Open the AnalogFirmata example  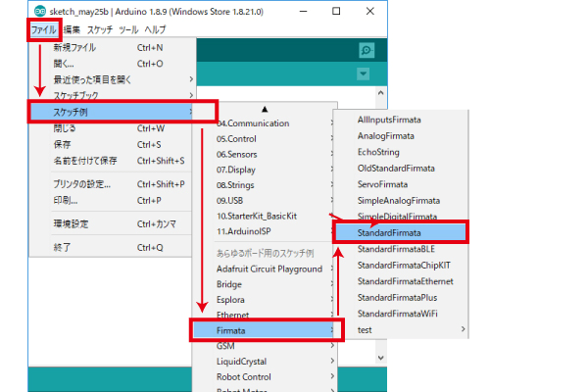[x=401, y=136]
